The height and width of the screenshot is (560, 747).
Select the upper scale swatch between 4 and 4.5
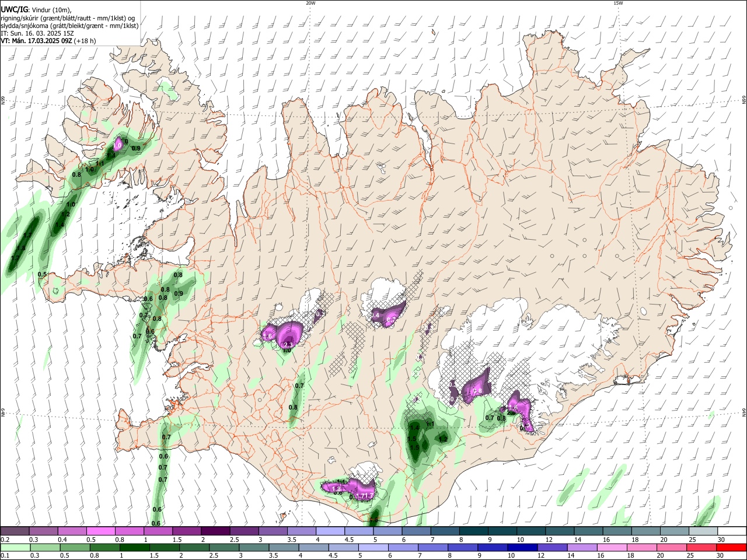pyautogui.click(x=330, y=531)
